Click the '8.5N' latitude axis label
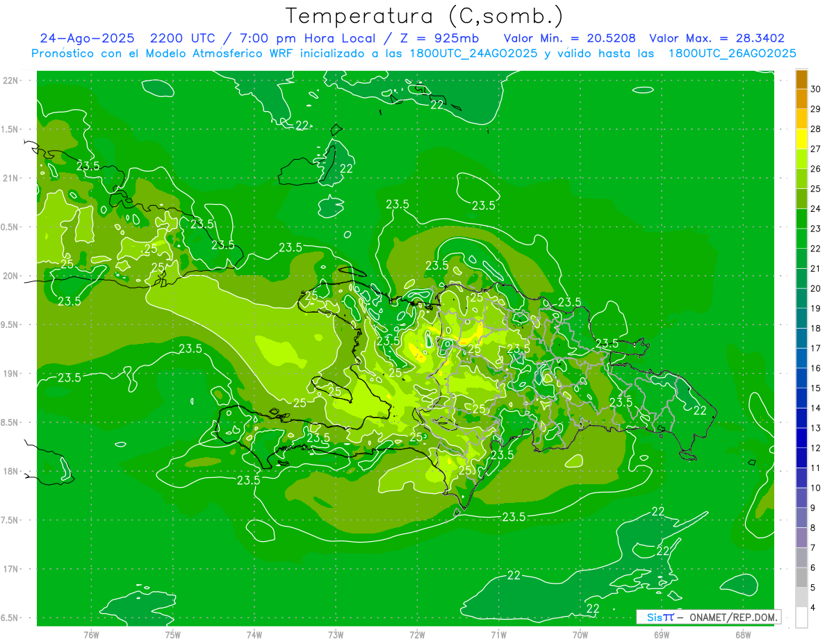The height and width of the screenshot is (644, 834). coord(10,422)
